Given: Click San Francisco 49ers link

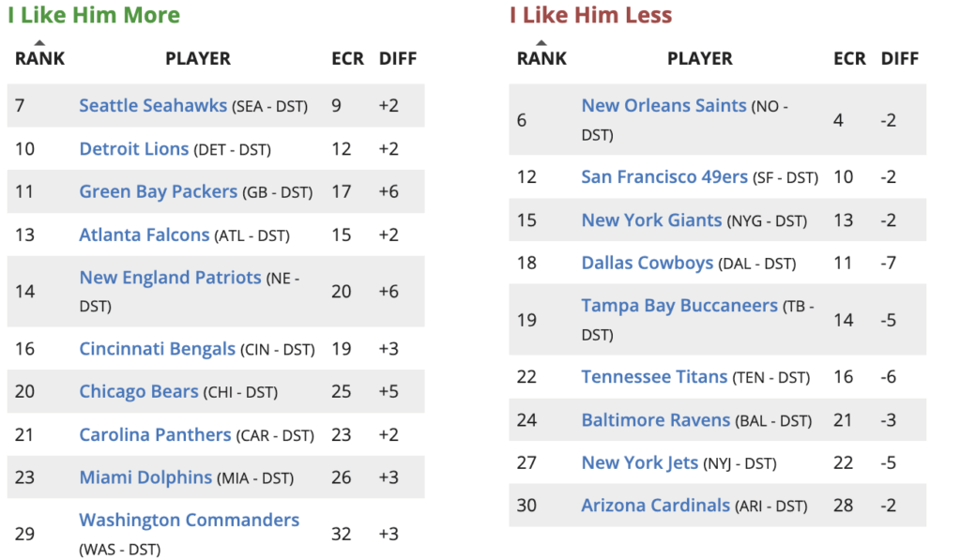Looking at the screenshot, I should coord(664,177).
